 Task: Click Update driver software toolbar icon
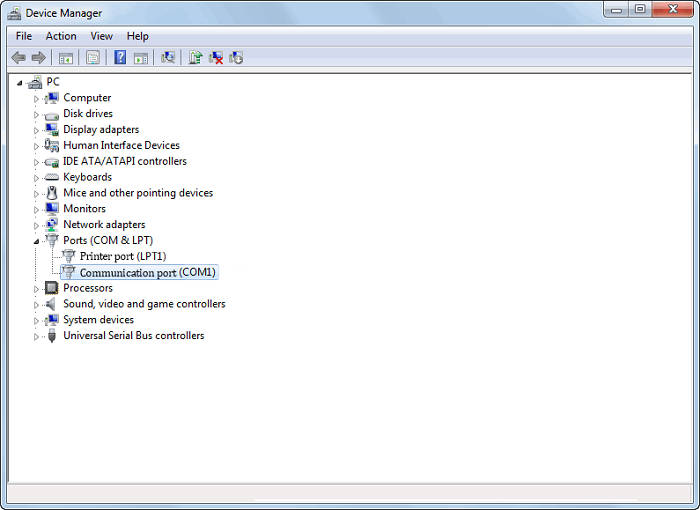(195, 58)
